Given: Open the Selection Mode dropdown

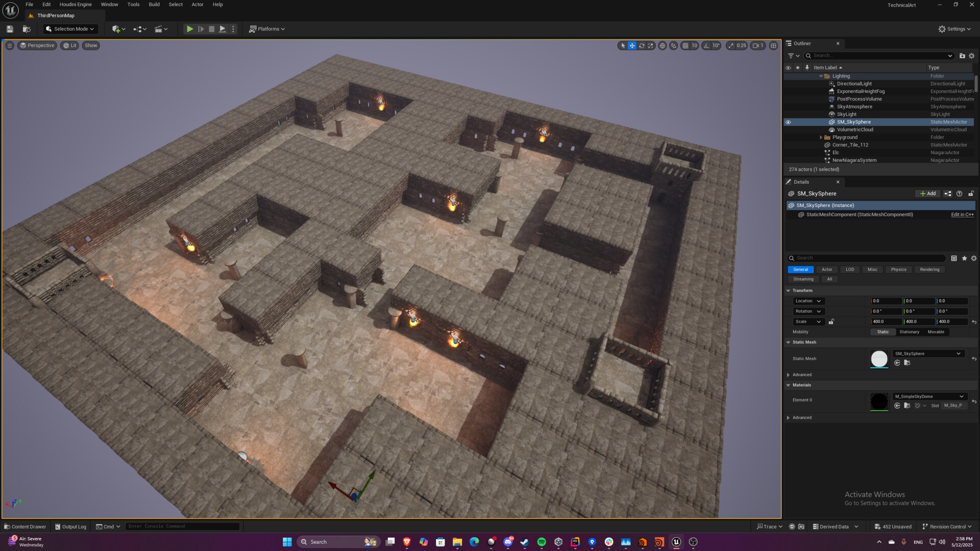Looking at the screenshot, I should point(70,29).
